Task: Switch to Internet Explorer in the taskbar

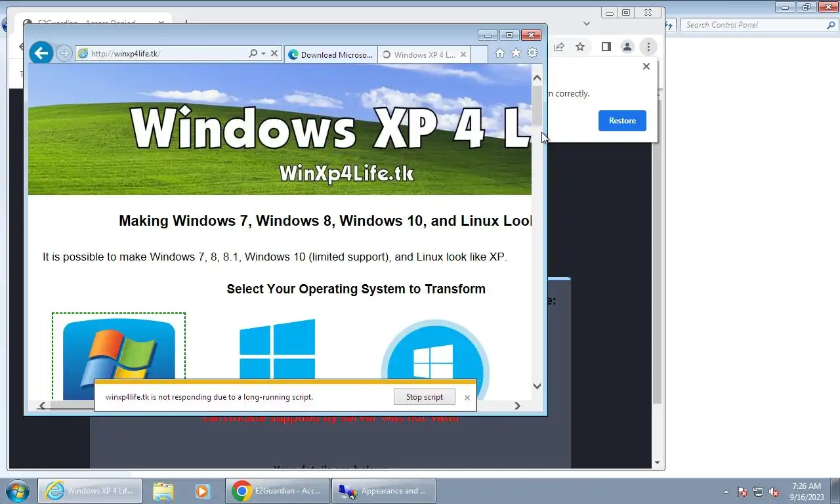Action: [x=90, y=491]
